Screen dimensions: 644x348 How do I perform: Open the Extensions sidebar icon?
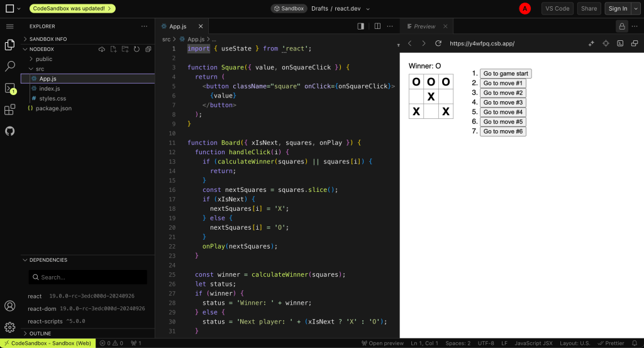pyautogui.click(x=10, y=109)
